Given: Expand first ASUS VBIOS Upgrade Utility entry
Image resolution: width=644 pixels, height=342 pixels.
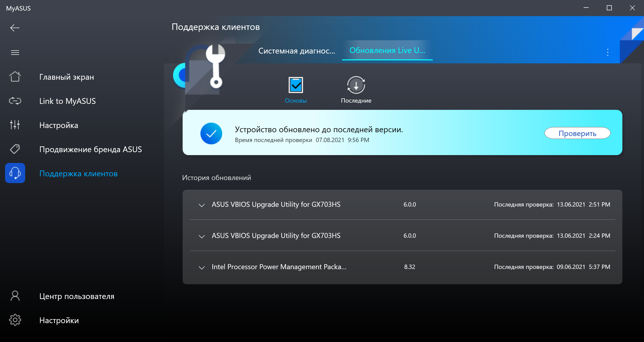Looking at the screenshot, I should pos(202,205).
